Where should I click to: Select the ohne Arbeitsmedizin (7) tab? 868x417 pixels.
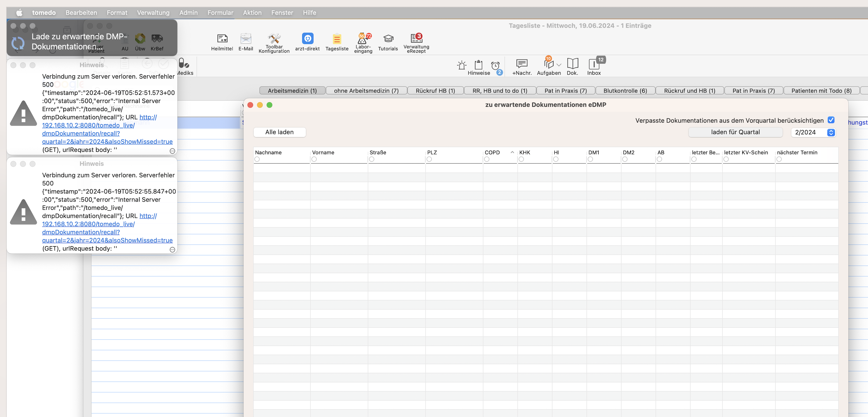(366, 90)
